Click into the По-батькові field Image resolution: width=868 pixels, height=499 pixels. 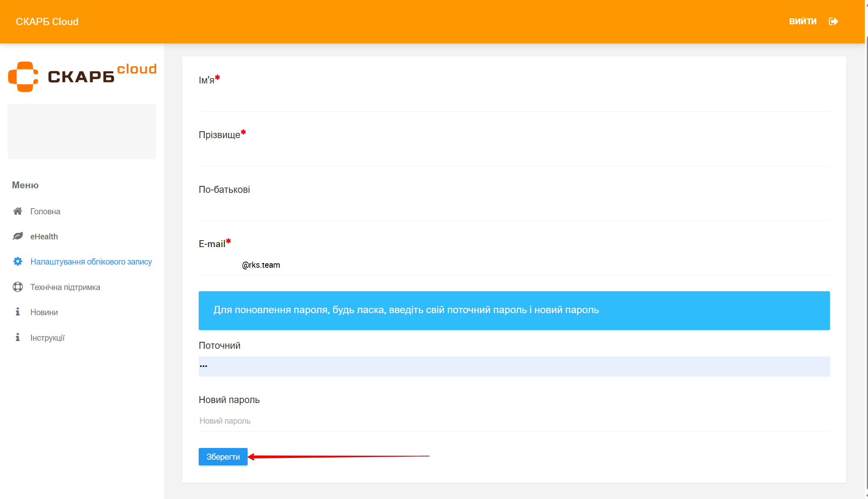click(514, 210)
